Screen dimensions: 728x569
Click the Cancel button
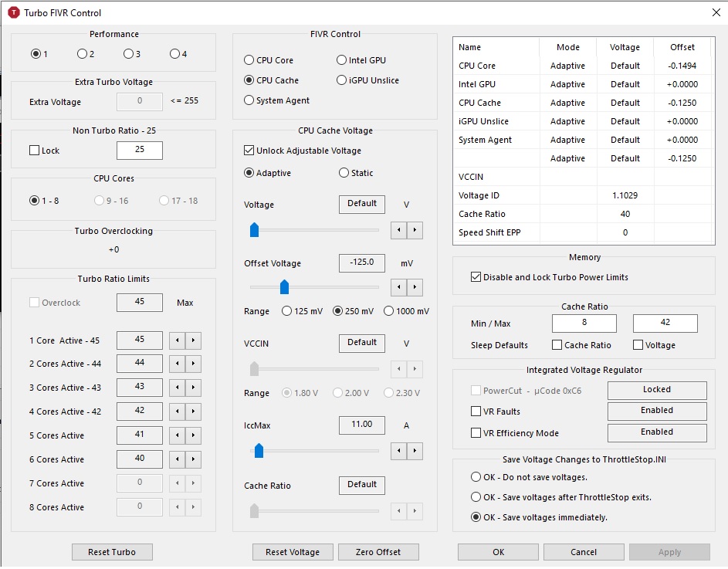pyautogui.click(x=584, y=552)
